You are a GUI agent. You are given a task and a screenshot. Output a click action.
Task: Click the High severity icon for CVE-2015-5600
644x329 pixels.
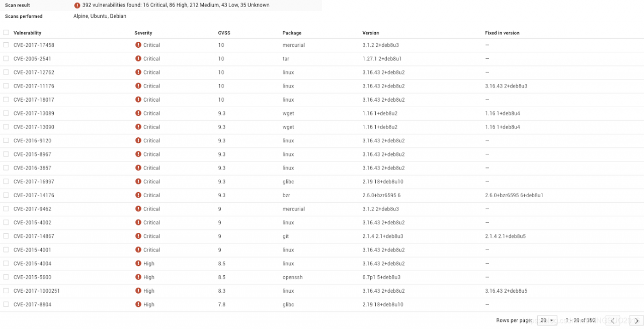point(138,277)
